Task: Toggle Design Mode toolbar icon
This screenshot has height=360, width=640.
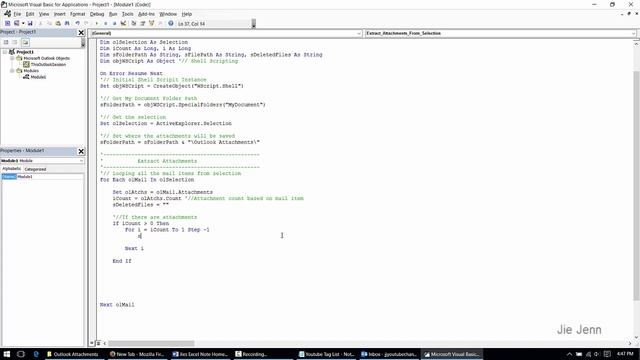Action: 123,24
